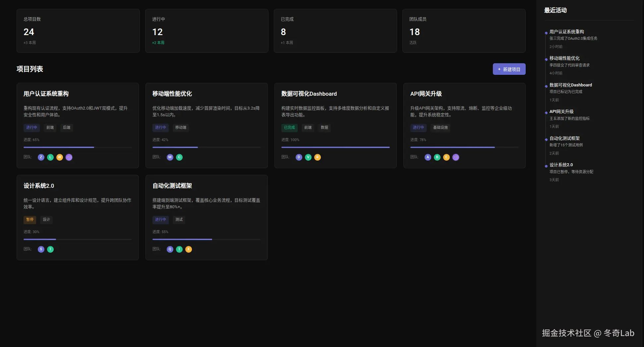Select 进行中 tag in API网关升级 card

418,127
